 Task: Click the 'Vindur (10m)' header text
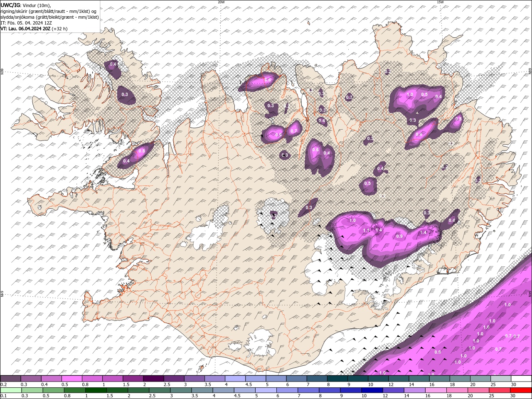[x=36, y=5]
